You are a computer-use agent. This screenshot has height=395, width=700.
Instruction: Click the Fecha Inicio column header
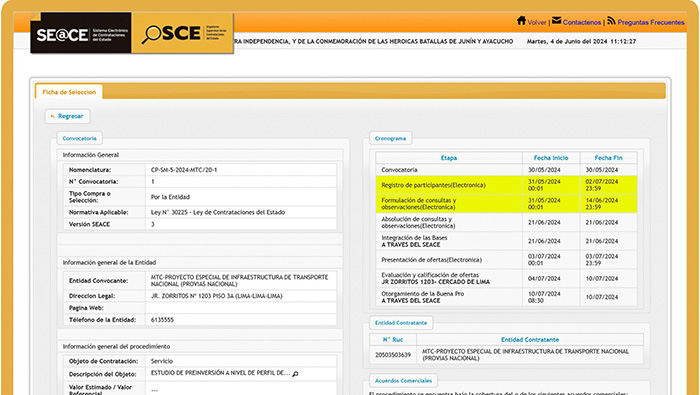[551, 158]
